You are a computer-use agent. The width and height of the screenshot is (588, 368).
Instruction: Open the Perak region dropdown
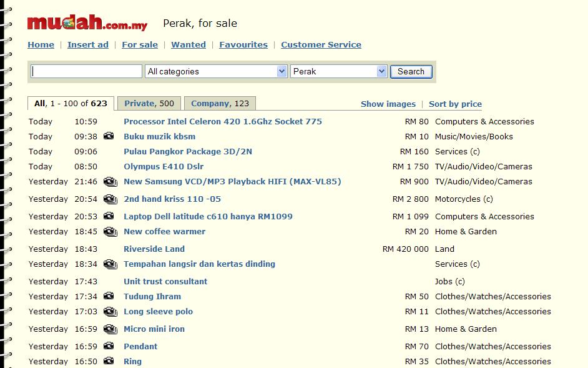click(338, 71)
